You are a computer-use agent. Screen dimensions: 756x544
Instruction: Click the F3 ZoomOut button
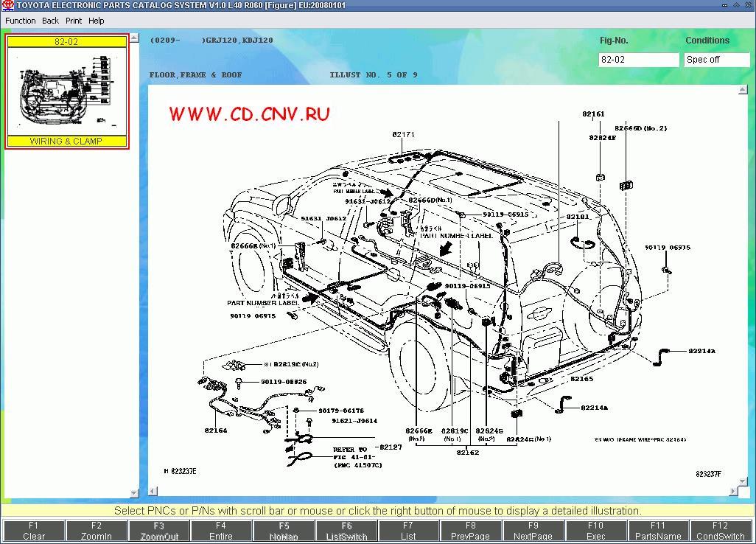pos(158,531)
